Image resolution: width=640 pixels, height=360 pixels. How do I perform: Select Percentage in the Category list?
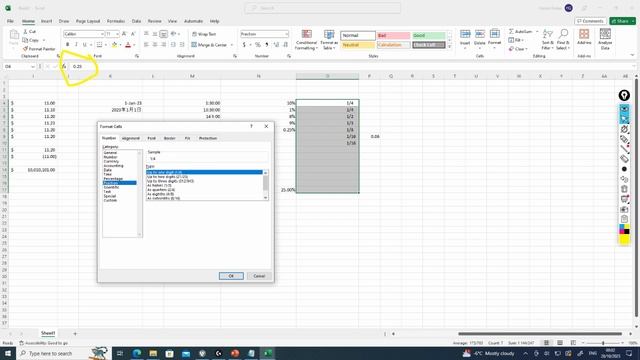pyautogui.click(x=113, y=179)
